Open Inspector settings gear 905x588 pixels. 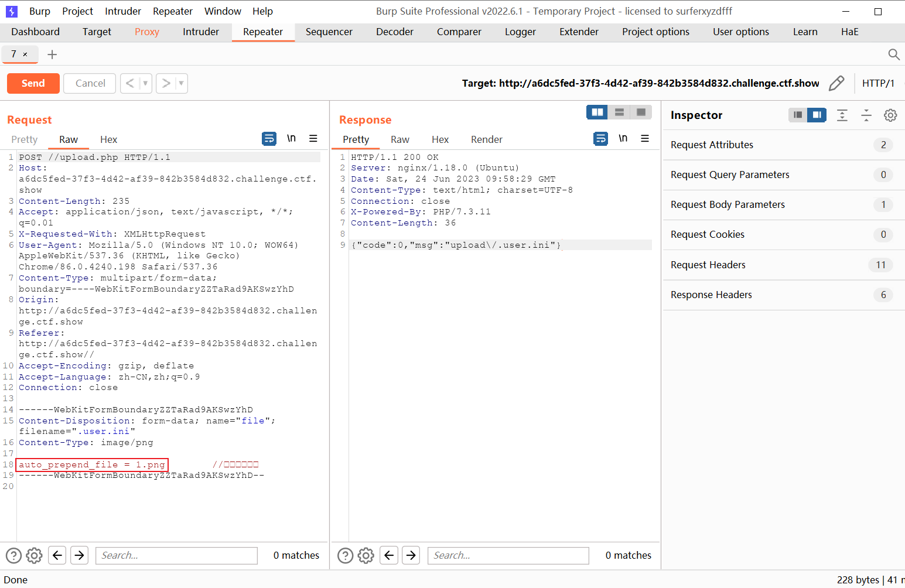click(x=890, y=115)
